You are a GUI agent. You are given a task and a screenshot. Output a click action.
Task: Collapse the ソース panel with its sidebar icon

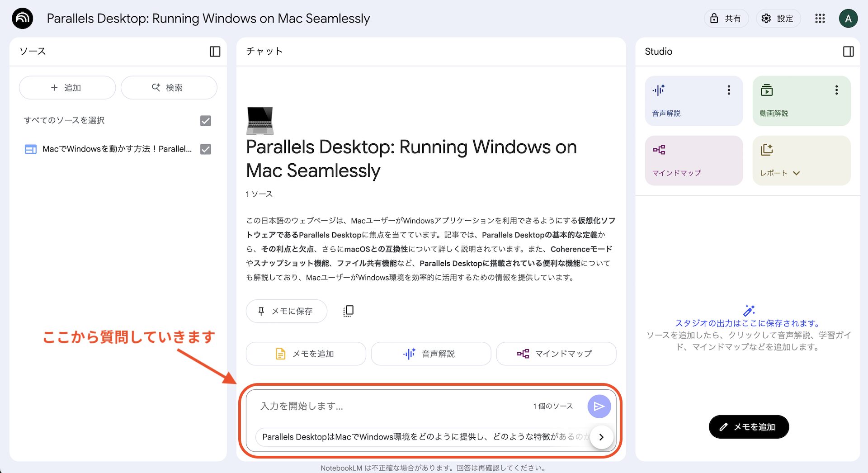(x=215, y=52)
